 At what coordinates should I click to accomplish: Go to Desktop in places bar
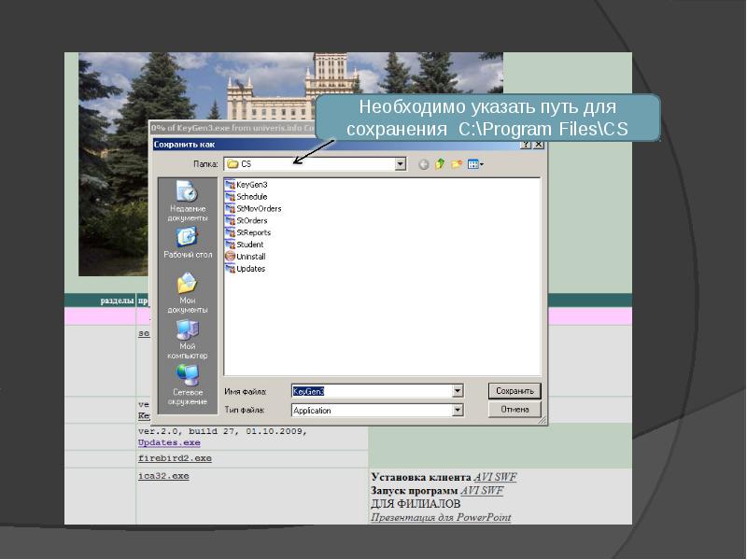click(x=188, y=243)
